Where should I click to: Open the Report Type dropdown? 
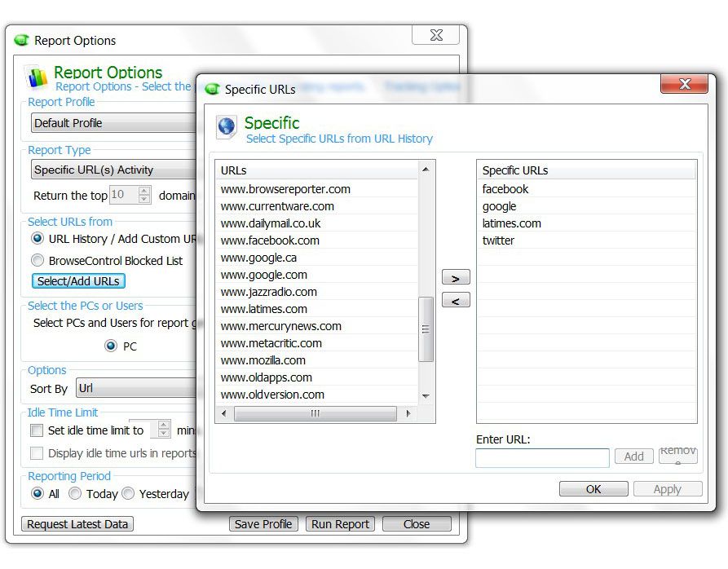pos(114,170)
